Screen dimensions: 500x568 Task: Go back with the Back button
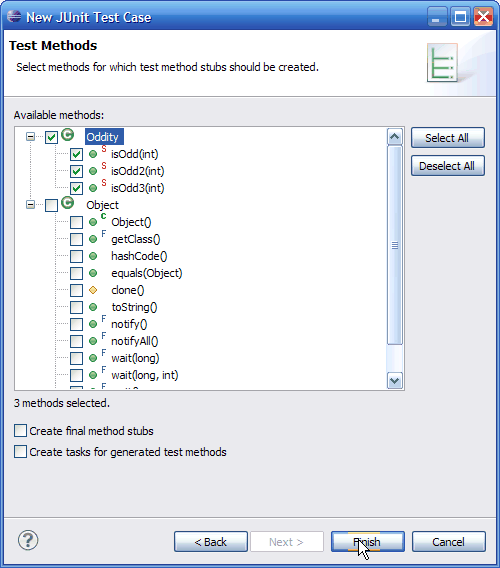tap(211, 542)
